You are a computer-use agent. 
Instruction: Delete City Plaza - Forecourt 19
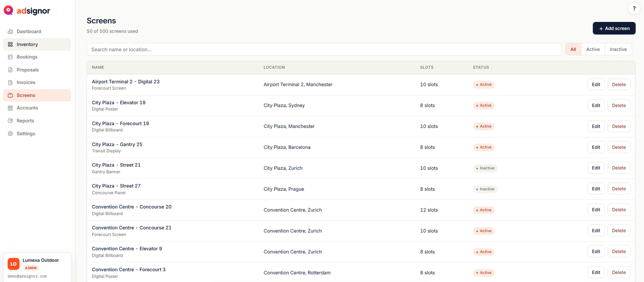coord(619,126)
